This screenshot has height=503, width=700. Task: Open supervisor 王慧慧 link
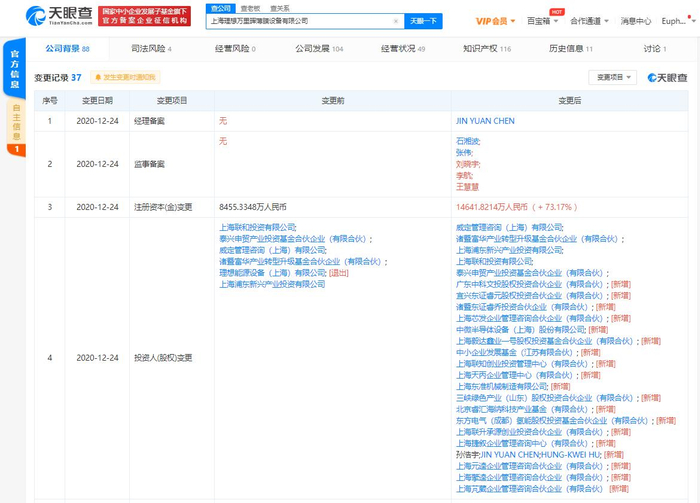pyautogui.click(x=467, y=187)
